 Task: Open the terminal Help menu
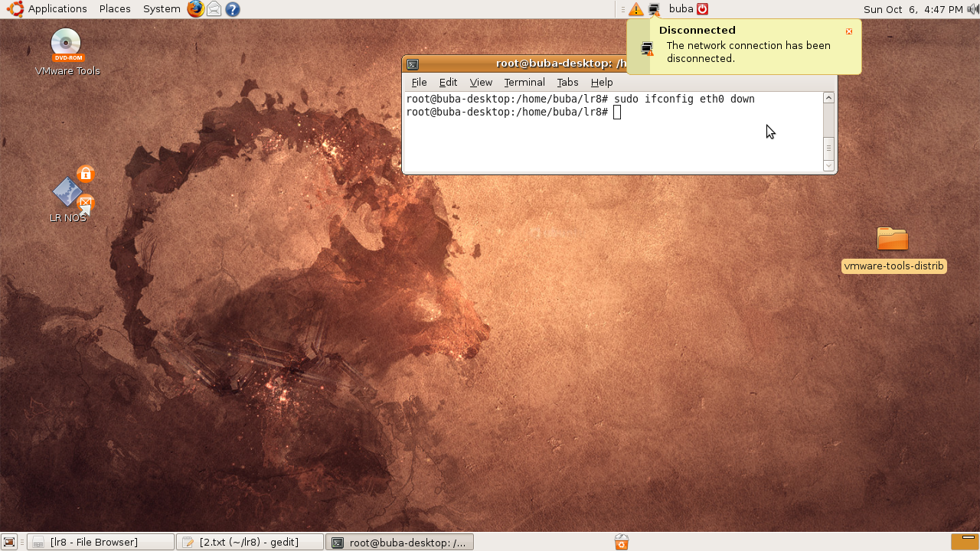coord(602,82)
